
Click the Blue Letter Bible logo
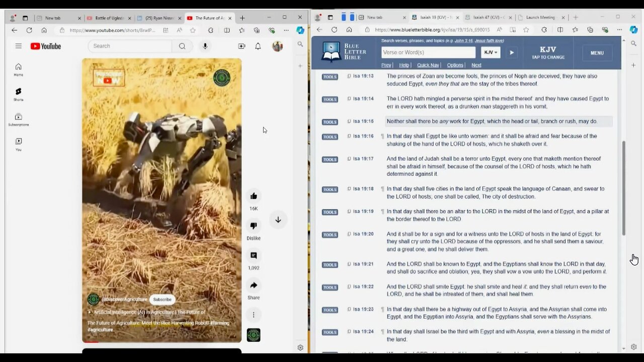point(344,52)
